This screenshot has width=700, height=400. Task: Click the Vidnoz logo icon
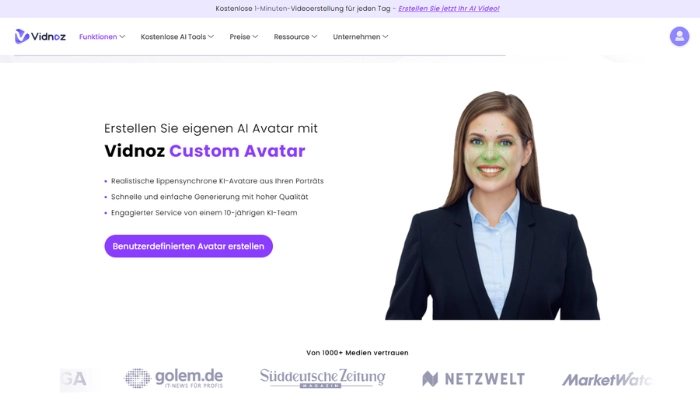(x=22, y=37)
